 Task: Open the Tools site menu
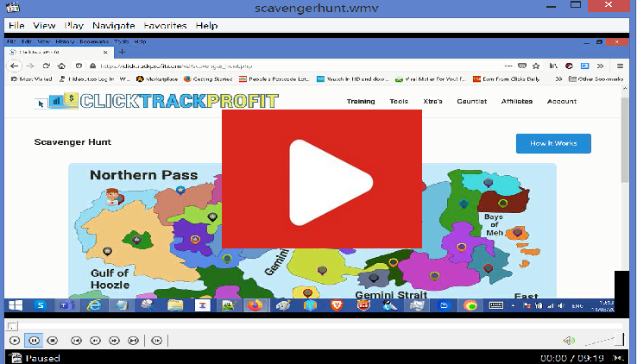(399, 102)
